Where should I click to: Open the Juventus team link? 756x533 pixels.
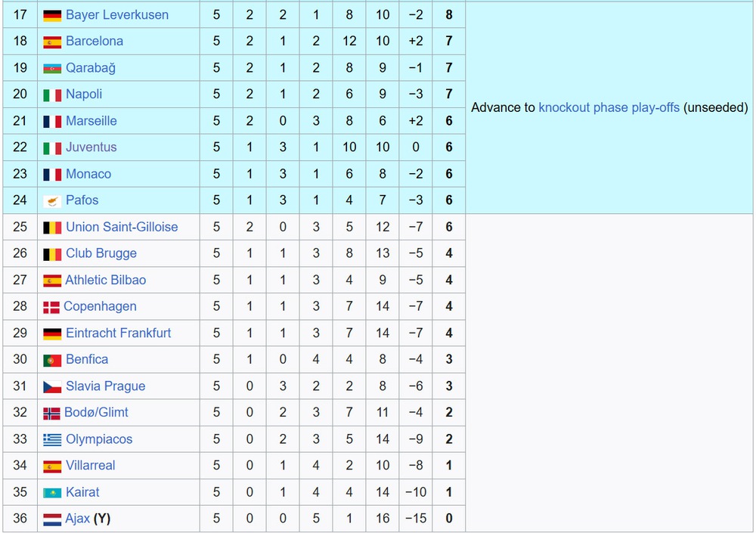91,147
